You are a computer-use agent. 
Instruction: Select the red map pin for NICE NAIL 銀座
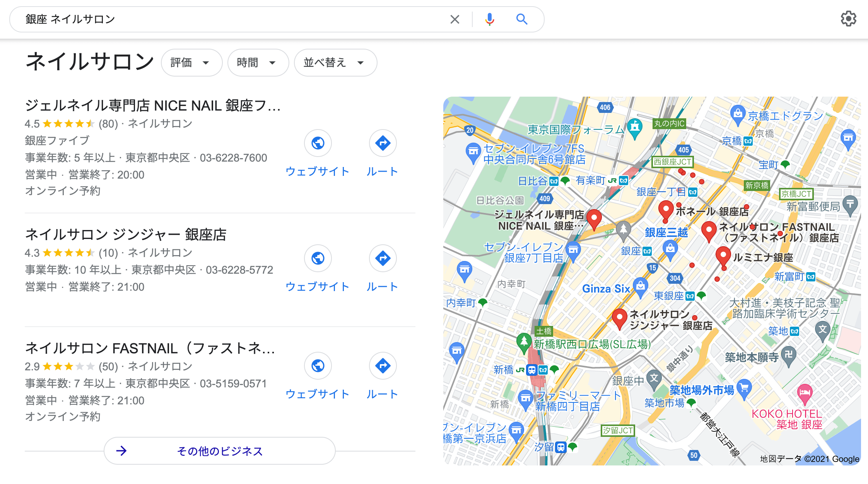[x=594, y=219]
